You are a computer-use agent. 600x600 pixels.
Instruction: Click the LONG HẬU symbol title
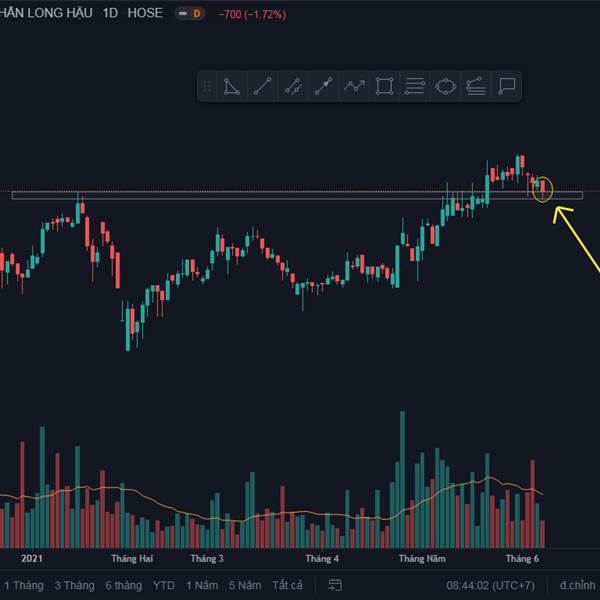click(x=46, y=13)
